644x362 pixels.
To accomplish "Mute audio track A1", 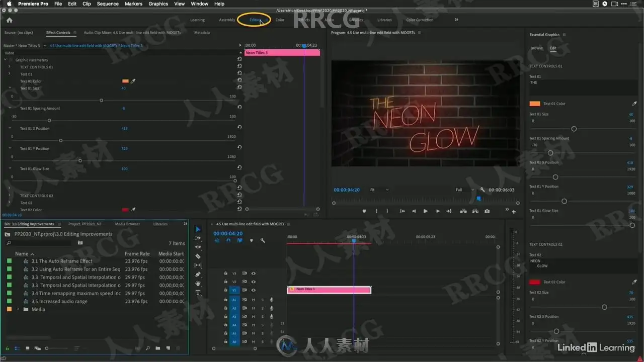I will 253,300.
